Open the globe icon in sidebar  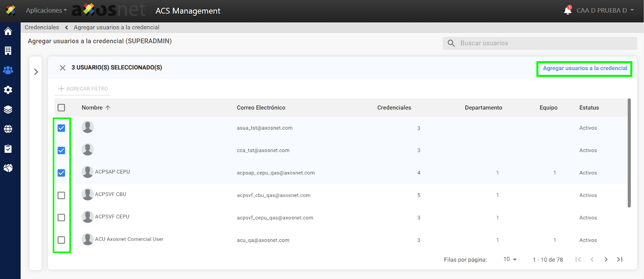pyautogui.click(x=8, y=129)
